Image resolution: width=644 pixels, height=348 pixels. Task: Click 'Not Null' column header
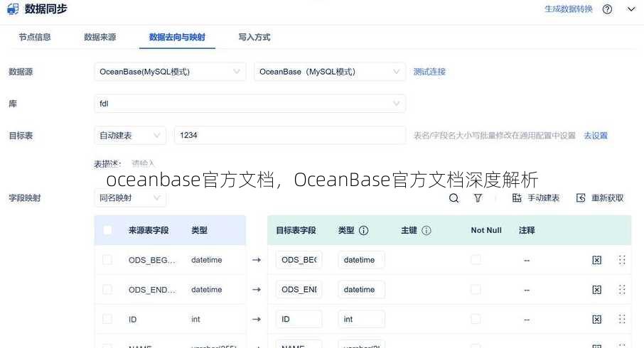point(486,230)
